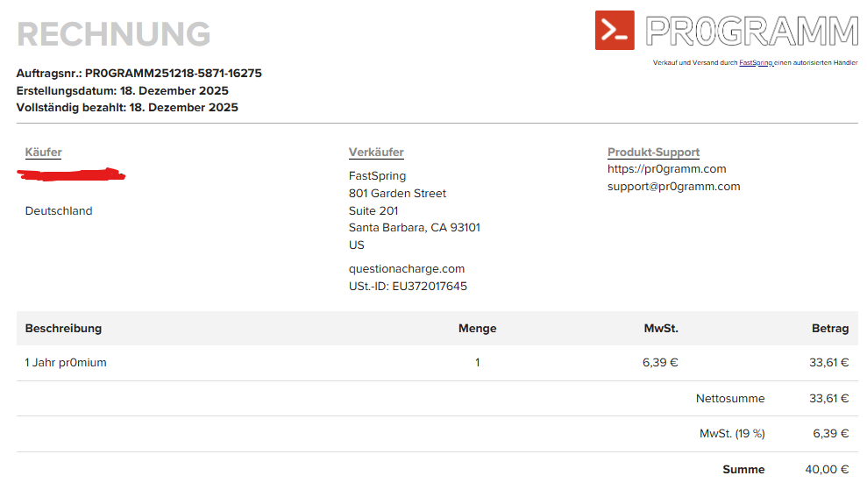Click the questionacharge.com text
The height and width of the screenshot is (504, 867).
click(x=407, y=269)
